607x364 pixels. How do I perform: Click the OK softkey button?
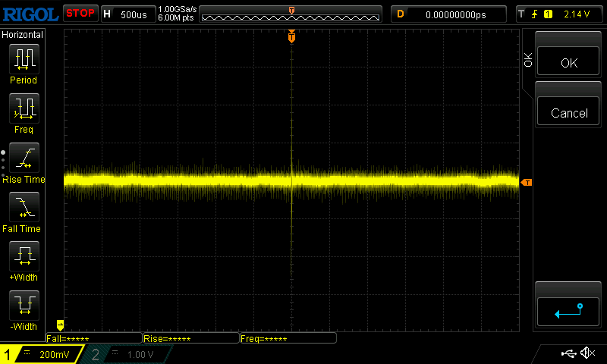tap(568, 61)
